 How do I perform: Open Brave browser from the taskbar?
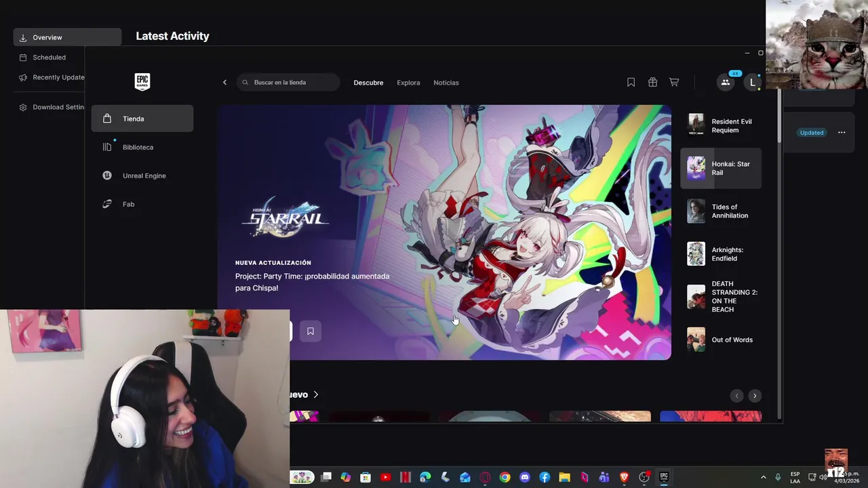pos(624,477)
